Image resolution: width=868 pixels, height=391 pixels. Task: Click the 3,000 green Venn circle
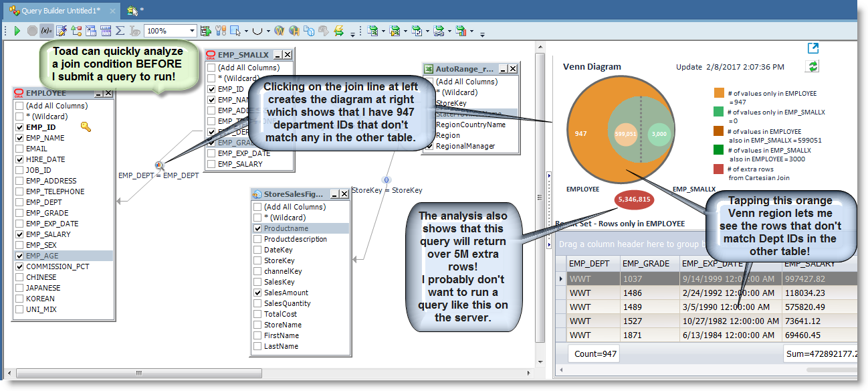tap(660, 133)
